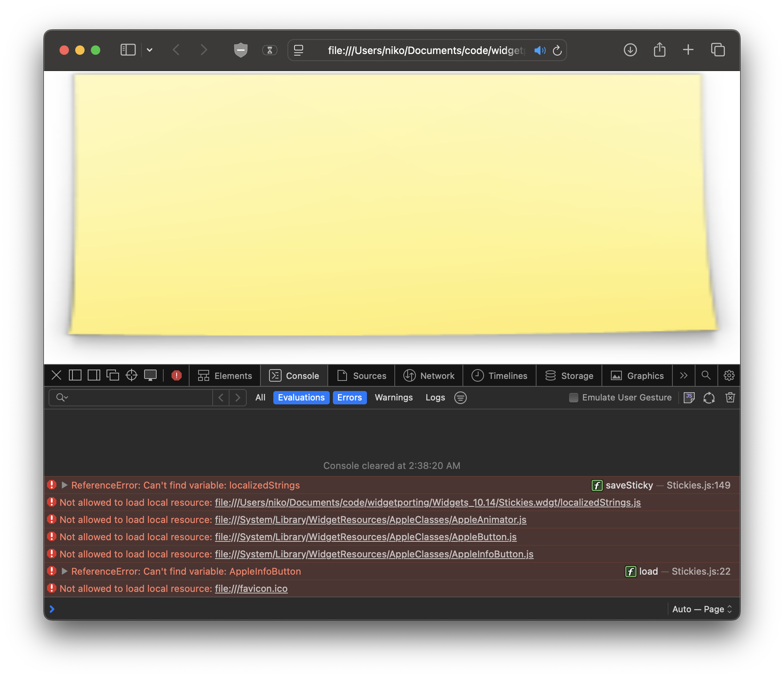784x678 pixels.
Task: Open the JS console snippets icon
Action: 689,398
